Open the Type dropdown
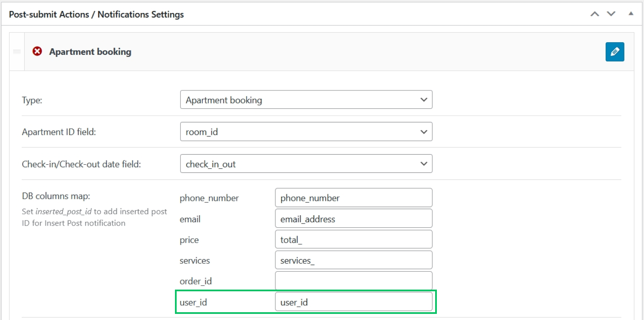This screenshot has width=644, height=320. click(x=306, y=100)
